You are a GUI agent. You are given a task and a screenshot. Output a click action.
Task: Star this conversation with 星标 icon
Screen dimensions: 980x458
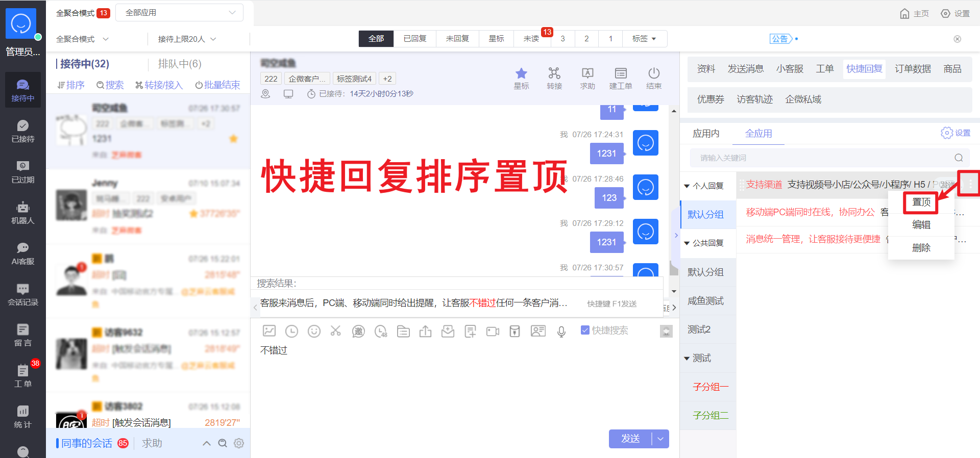coord(521,79)
